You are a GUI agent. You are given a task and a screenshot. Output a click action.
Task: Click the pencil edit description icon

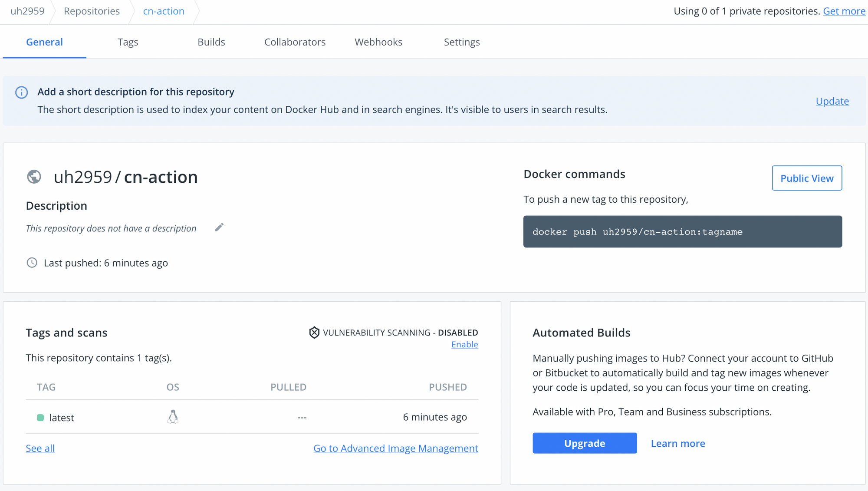(x=219, y=227)
